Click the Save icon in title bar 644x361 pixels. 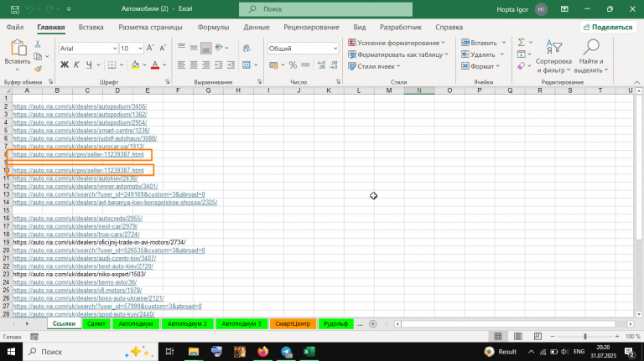(15, 9)
